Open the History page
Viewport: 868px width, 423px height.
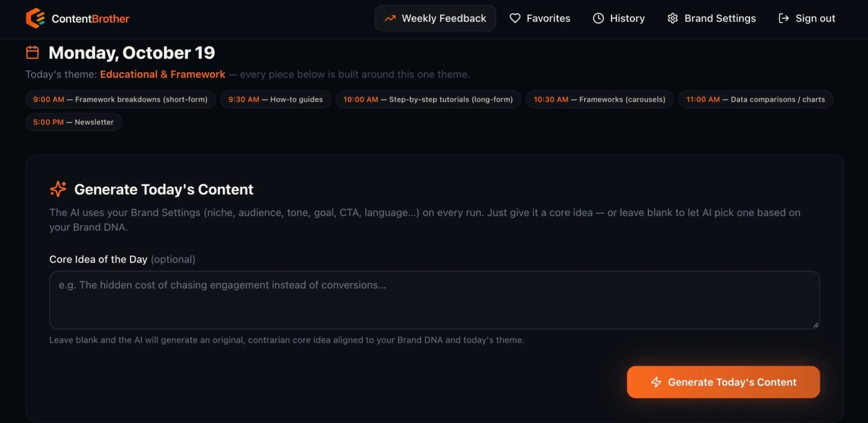tap(618, 18)
